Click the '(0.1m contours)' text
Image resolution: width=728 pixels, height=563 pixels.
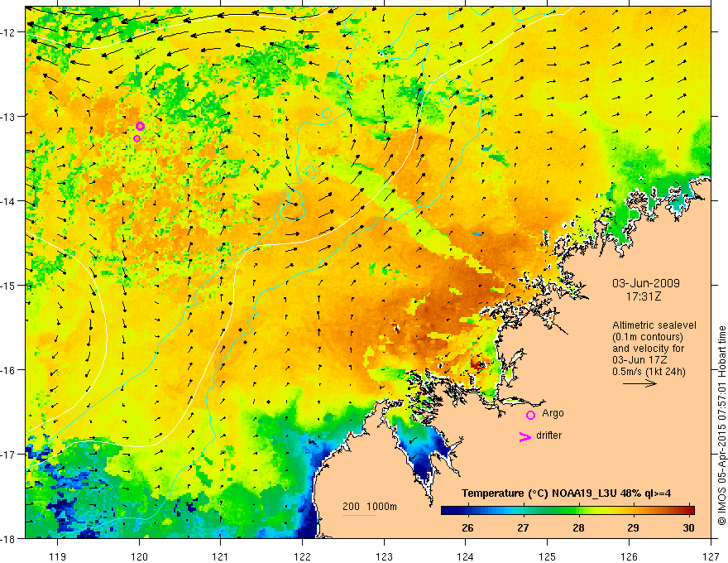coord(648,337)
